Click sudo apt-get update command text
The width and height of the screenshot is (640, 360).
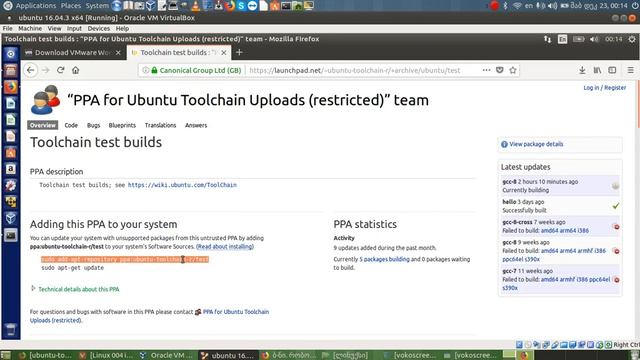(x=73, y=268)
